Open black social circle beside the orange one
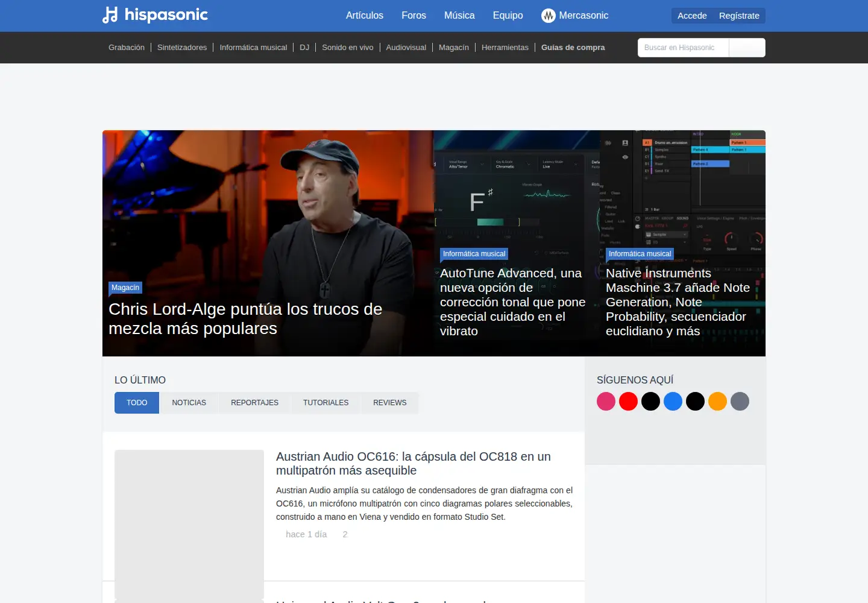This screenshot has width=868, height=603. coord(695,401)
